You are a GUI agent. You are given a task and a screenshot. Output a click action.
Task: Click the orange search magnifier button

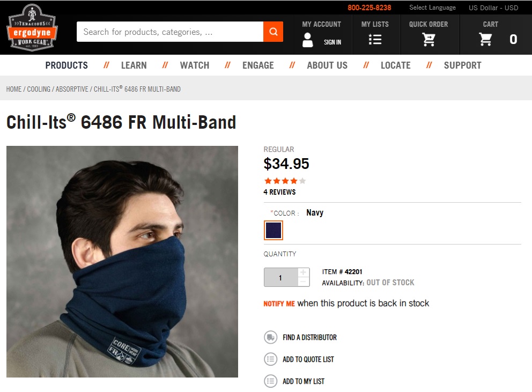tap(273, 32)
